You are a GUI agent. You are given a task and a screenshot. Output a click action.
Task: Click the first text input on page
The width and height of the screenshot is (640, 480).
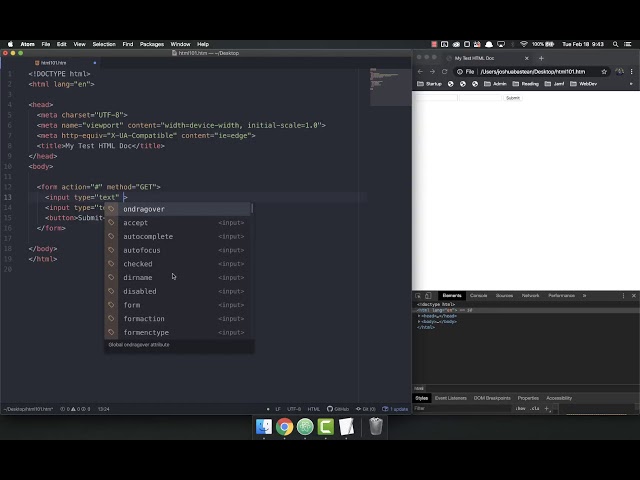(436, 98)
